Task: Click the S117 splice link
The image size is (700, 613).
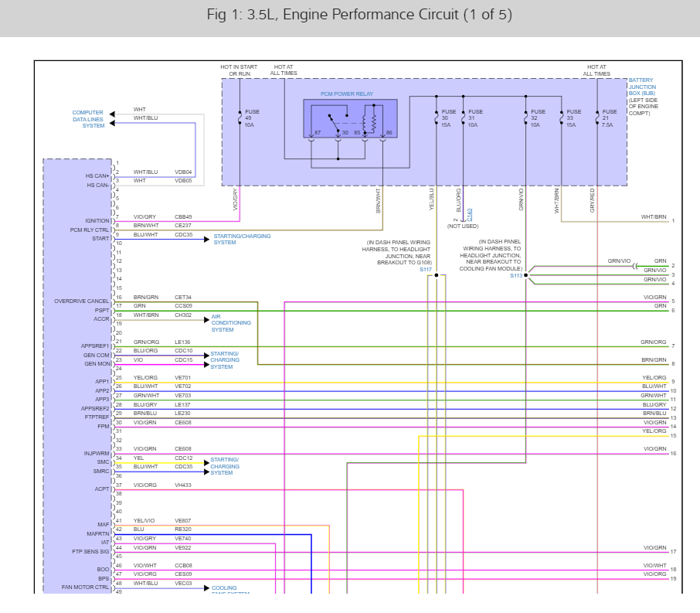Action: pos(426,270)
